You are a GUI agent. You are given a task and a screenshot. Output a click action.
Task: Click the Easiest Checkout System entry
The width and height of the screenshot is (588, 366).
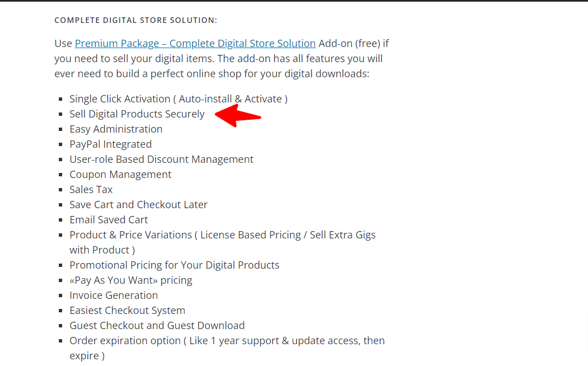(127, 311)
